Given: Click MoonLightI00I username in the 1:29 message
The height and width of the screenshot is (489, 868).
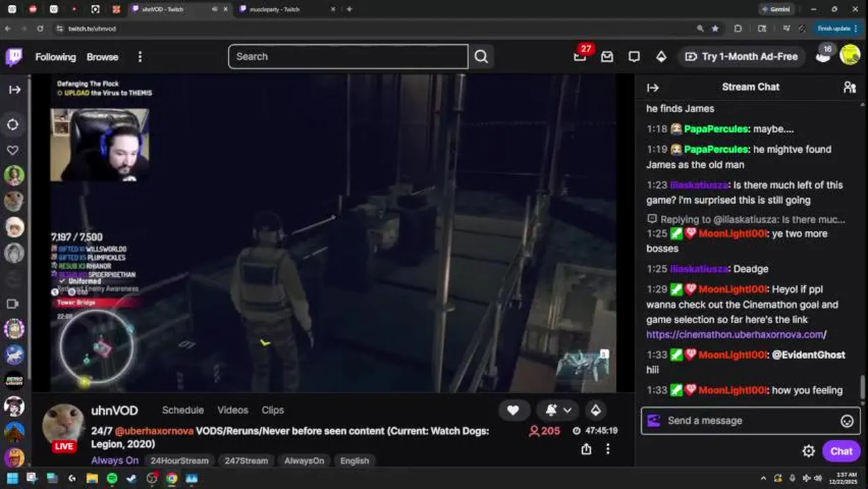Looking at the screenshot, I should click(x=733, y=289).
